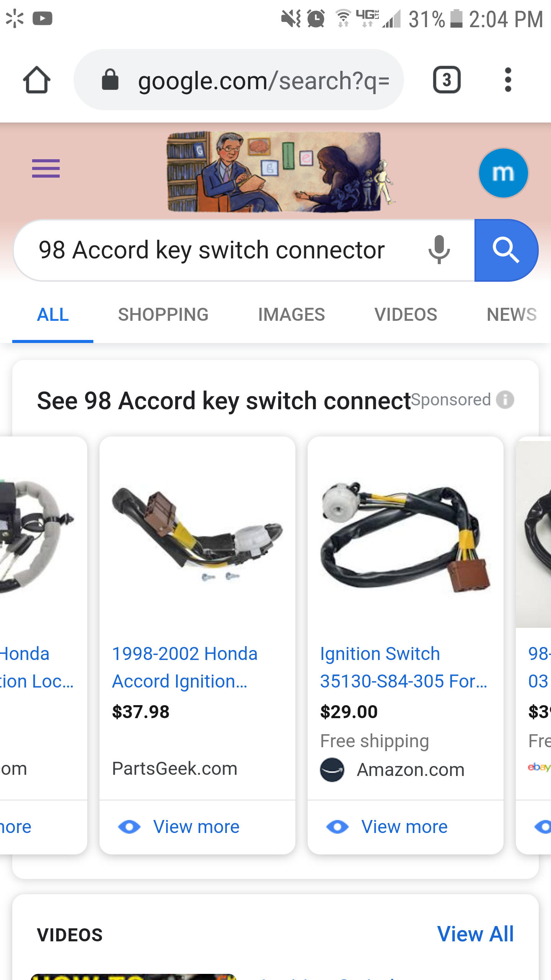Start voice search with the microphone
The image size is (551, 980).
click(x=439, y=250)
